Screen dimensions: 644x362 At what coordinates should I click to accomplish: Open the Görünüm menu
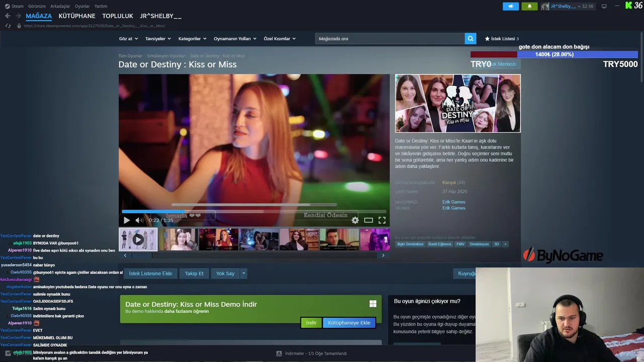[37, 6]
